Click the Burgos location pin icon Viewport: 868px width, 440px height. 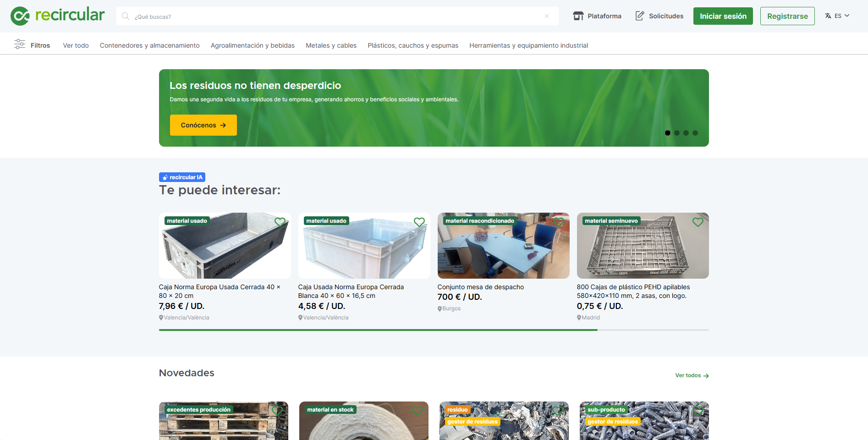point(440,309)
